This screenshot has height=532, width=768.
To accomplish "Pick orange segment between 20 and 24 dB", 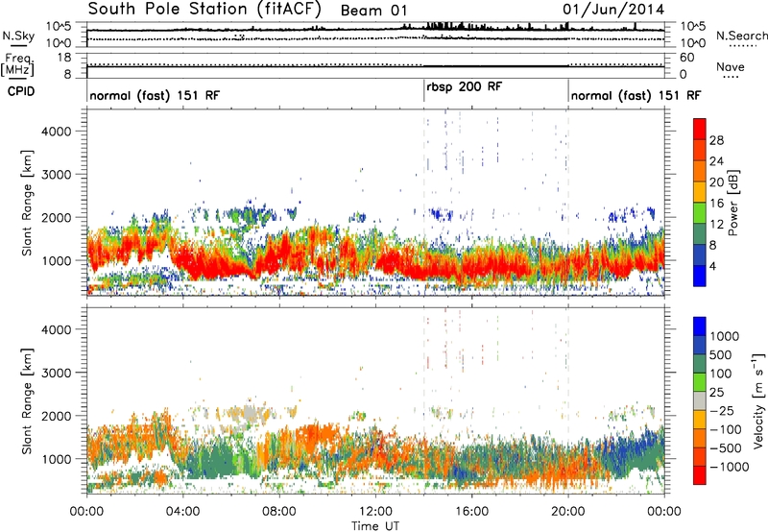I will 700,171.
